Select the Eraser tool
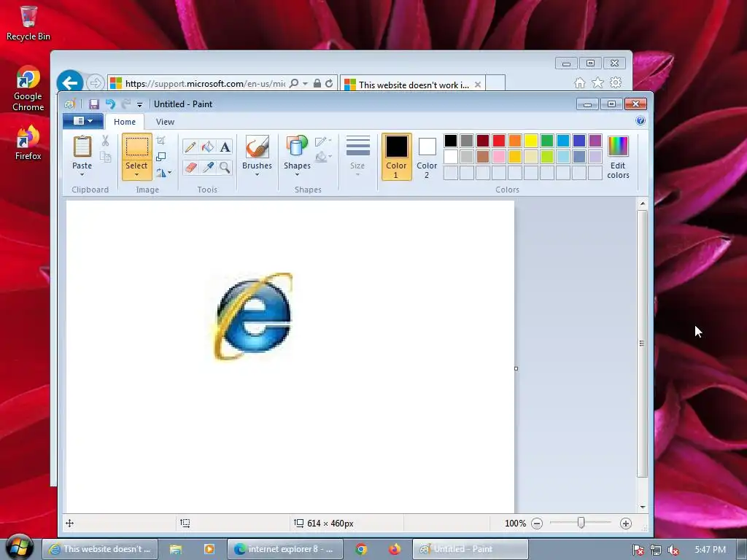Image resolution: width=747 pixels, height=560 pixels. point(190,167)
